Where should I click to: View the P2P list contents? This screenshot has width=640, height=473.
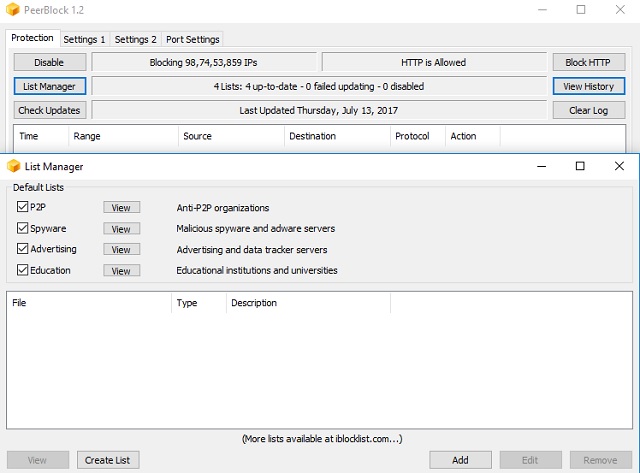click(x=121, y=208)
